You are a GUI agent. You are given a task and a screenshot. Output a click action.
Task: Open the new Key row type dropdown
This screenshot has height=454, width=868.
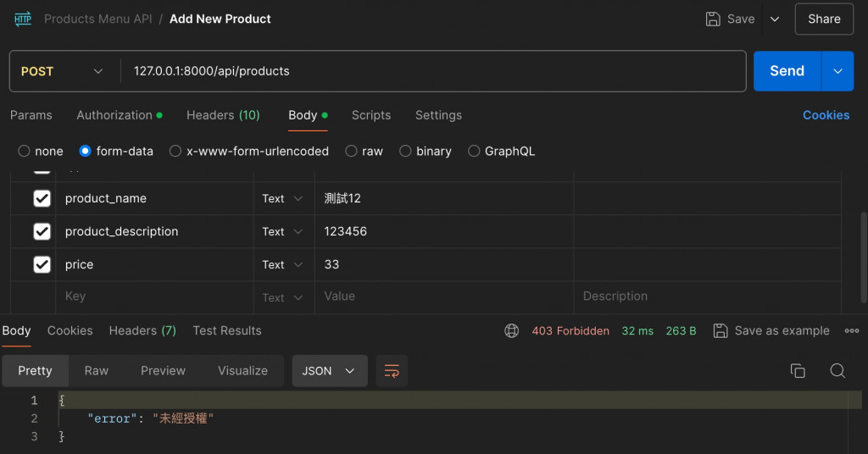pyautogui.click(x=282, y=297)
